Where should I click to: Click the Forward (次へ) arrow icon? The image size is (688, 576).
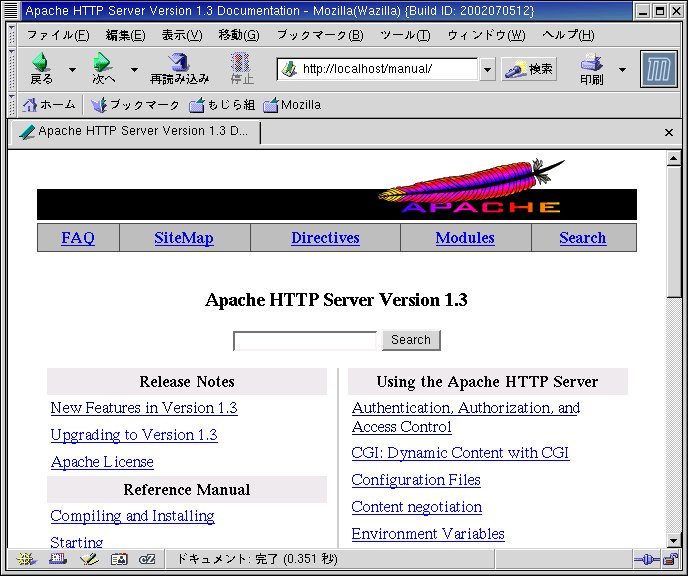(102, 62)
